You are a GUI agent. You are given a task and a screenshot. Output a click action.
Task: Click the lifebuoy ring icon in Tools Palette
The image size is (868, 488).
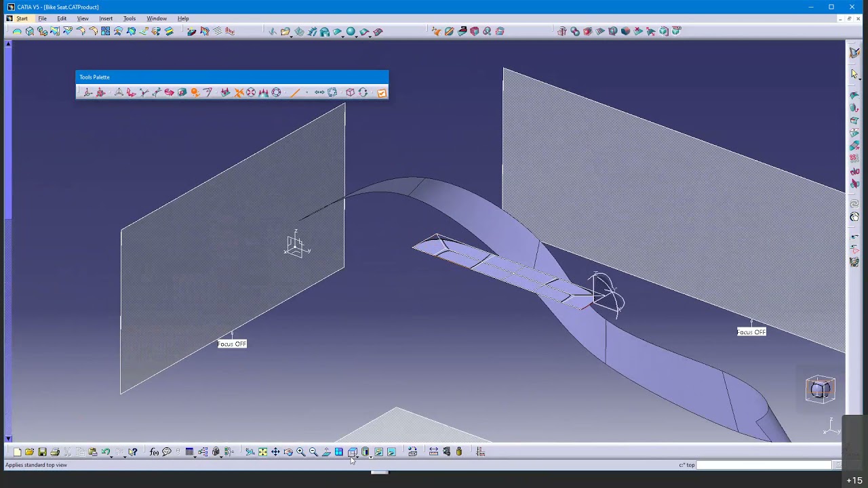pyautogui.click(x=276, y=93)
